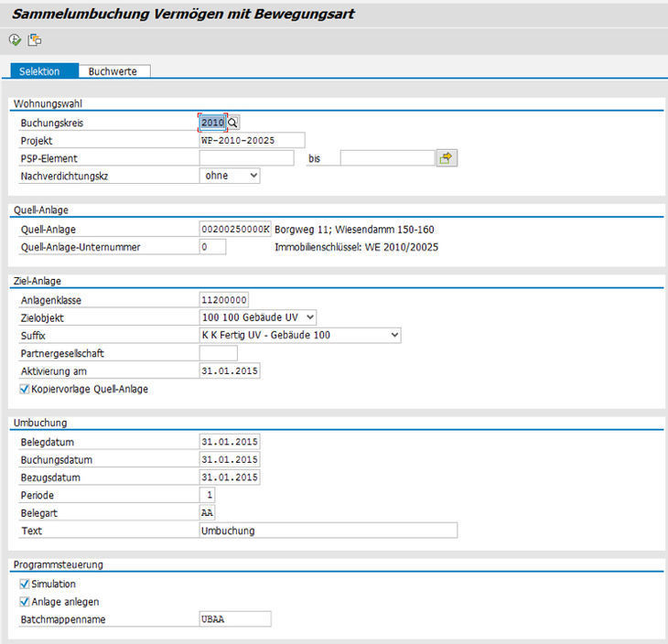This screenshot has height=644, width=668.
Task: Open the Buchungskreis search help icon
Action: (233, 123)
